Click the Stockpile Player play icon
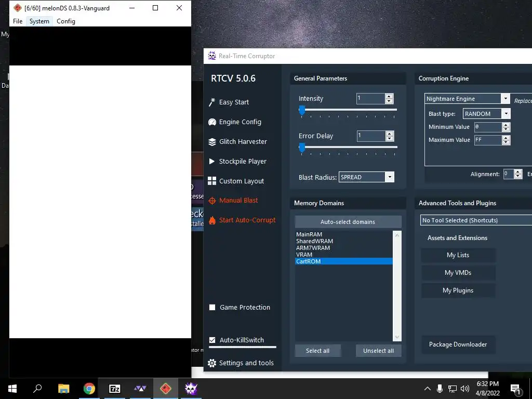532x399 pixels. [x=212, y=161]
